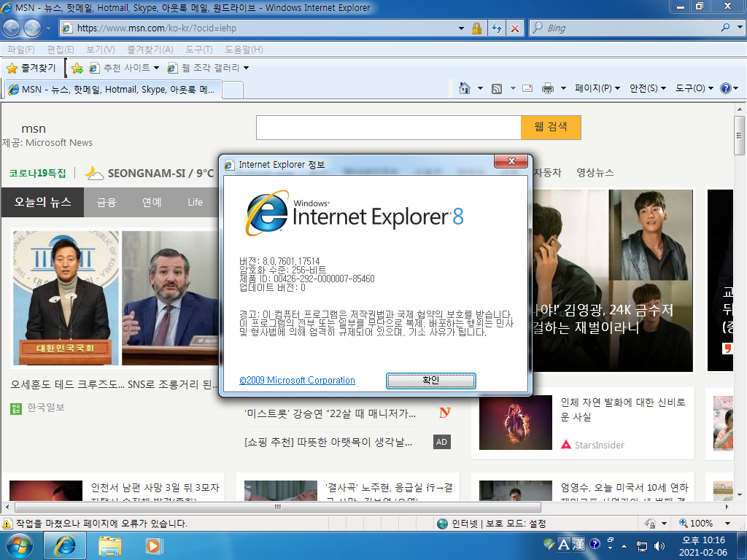Close the Internet Explorer 정보 dialog

511,161
